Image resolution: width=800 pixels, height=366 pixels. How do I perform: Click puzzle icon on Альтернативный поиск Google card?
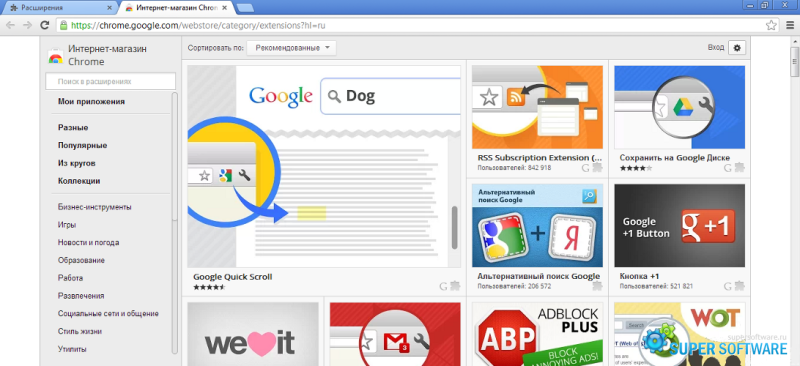click(x=597, y=286)
